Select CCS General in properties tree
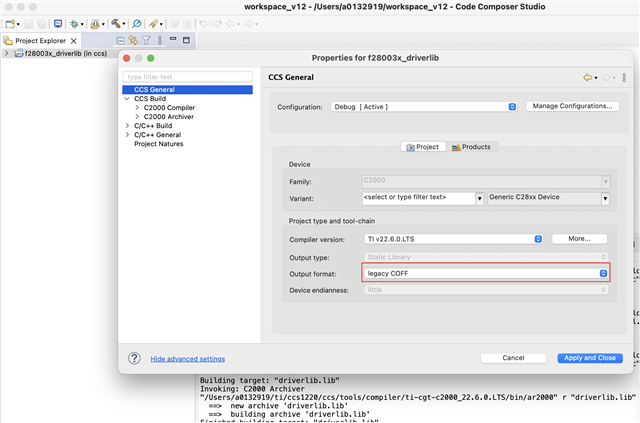The width and height of the screenshot is (640, 423). pyautogui.click(x=187, y=89)
